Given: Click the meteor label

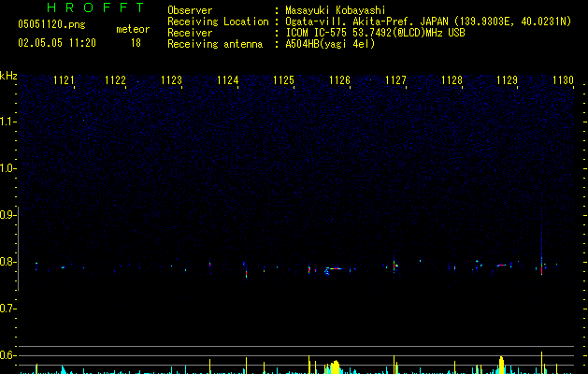Looking at the screenshot, I should click(x=133, y=29).
